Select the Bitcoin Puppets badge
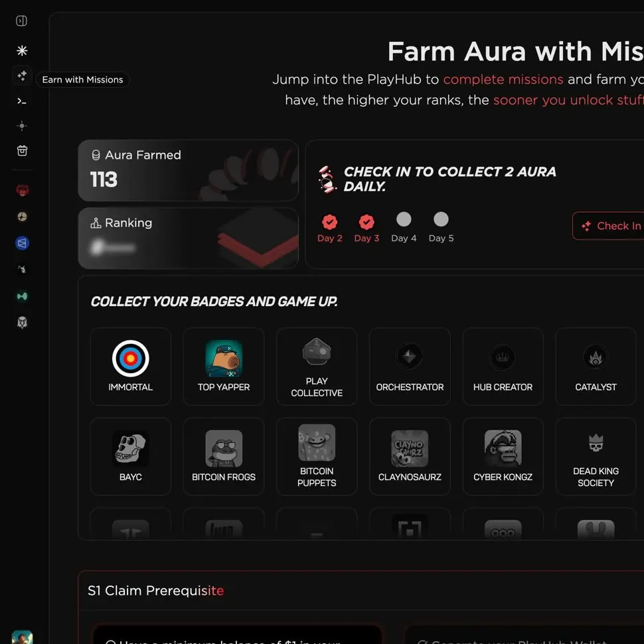 click(x=317, y=456)
